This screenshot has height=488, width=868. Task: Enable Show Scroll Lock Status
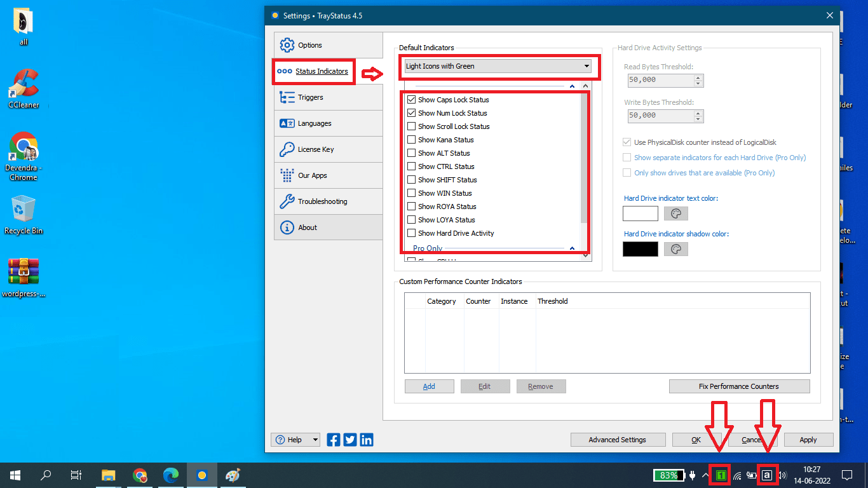pos(410,126)
